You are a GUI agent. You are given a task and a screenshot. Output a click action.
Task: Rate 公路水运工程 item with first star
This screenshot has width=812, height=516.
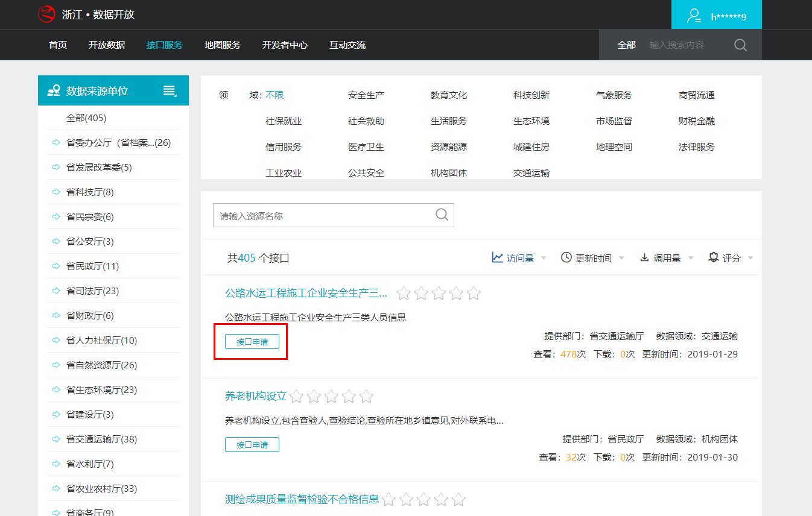click(x=404, y=294)
